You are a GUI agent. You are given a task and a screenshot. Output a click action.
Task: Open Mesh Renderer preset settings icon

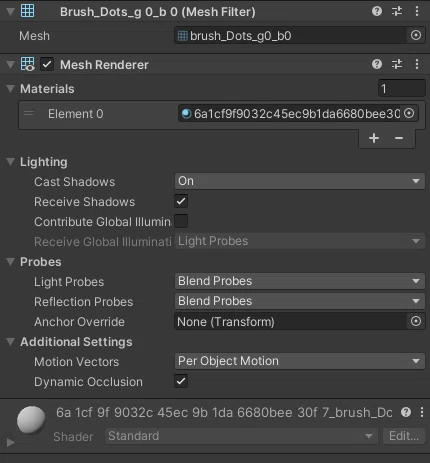pyautogui.click(x=397, y=64)
